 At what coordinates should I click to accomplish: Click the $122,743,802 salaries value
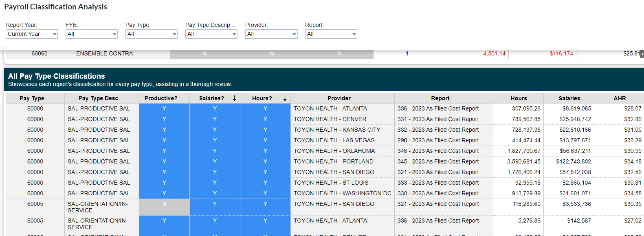coord(574,161)
